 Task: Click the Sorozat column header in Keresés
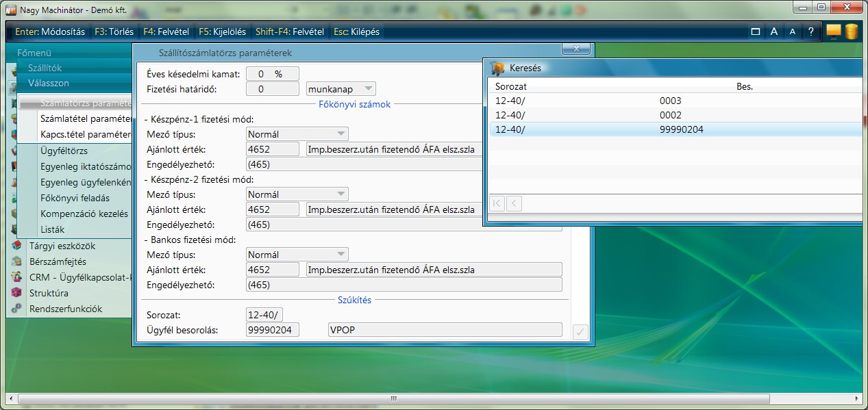pyautogui.click(x=511, y=87)
